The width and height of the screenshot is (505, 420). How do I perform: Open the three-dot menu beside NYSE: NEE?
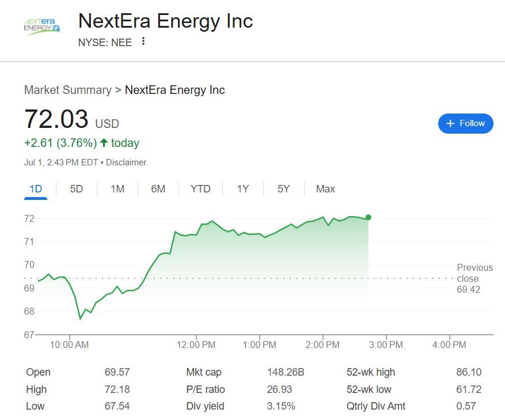pyautogui.click(x=143, y=41)
